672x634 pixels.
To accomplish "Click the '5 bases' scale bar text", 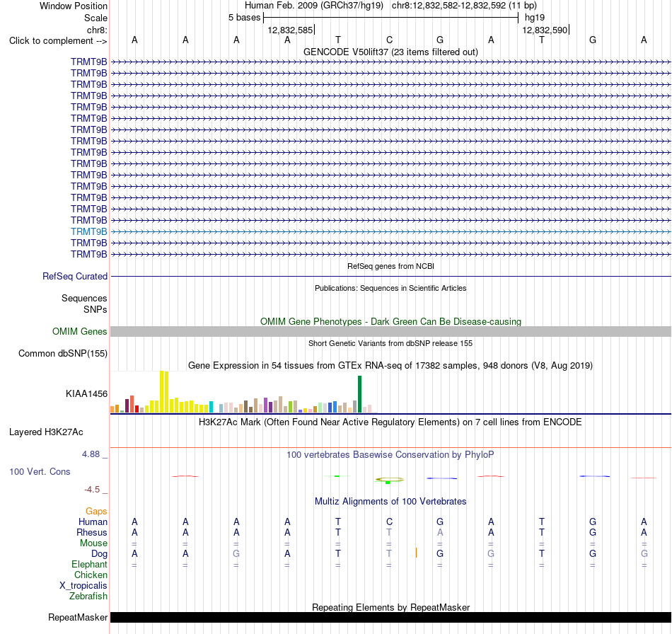I will tap(244, 18).
